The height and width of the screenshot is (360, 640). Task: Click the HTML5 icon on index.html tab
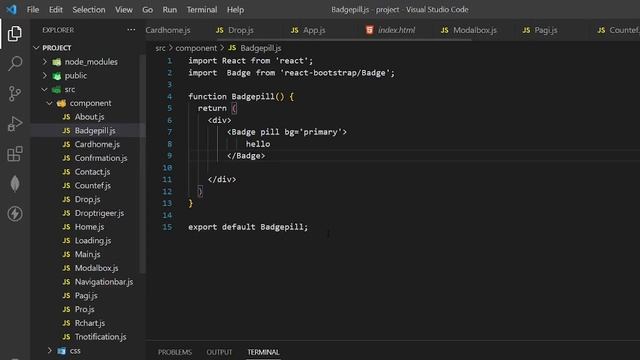(369, 30)
